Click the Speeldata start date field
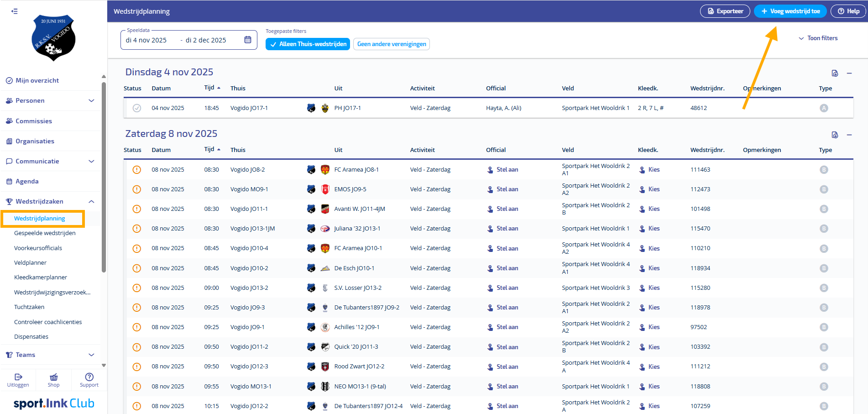This screenshot has height=414, width=868. (146, 40)
